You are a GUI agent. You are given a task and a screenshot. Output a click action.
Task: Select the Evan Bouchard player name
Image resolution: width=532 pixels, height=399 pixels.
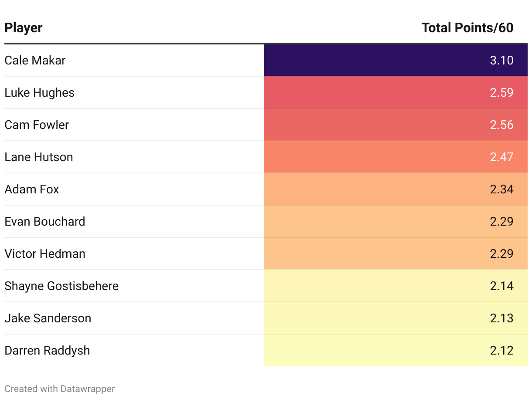click(x=45, y=221)
